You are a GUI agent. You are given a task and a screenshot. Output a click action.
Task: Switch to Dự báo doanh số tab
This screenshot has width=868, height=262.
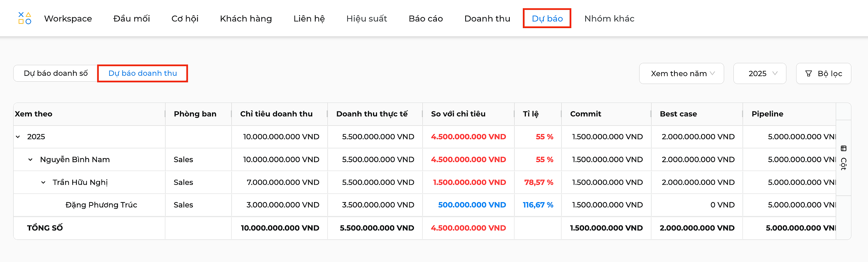[56, 73]
